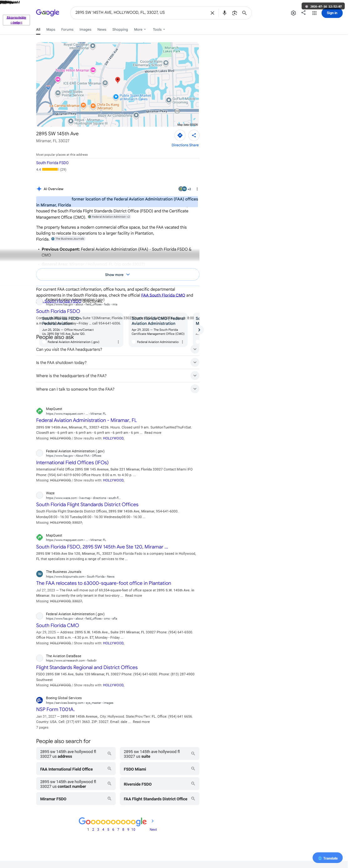This screenshot has height=868, width=352.
Task: Switch to the Forums tab
Action: click(x=67, y=30)
